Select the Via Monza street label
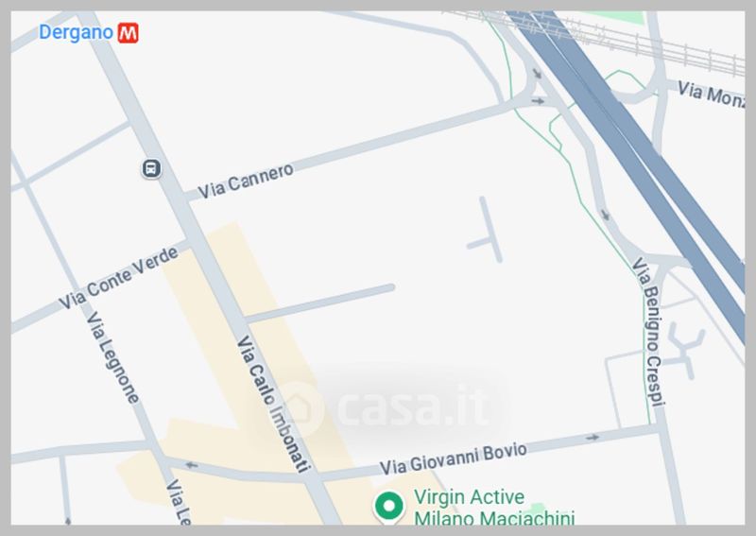Image resolution: width=756 pixels, height=536 pixels. (x=712, y=95)
